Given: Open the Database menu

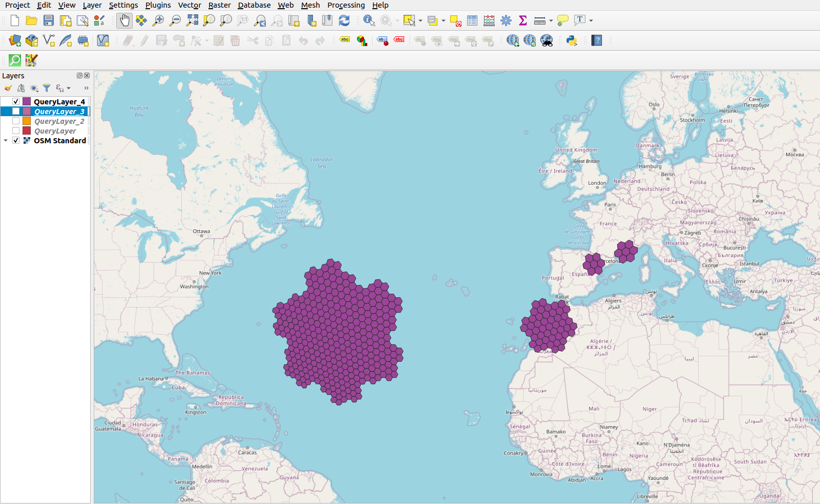Looking at the screenshot, I should (x=254, y=5).
